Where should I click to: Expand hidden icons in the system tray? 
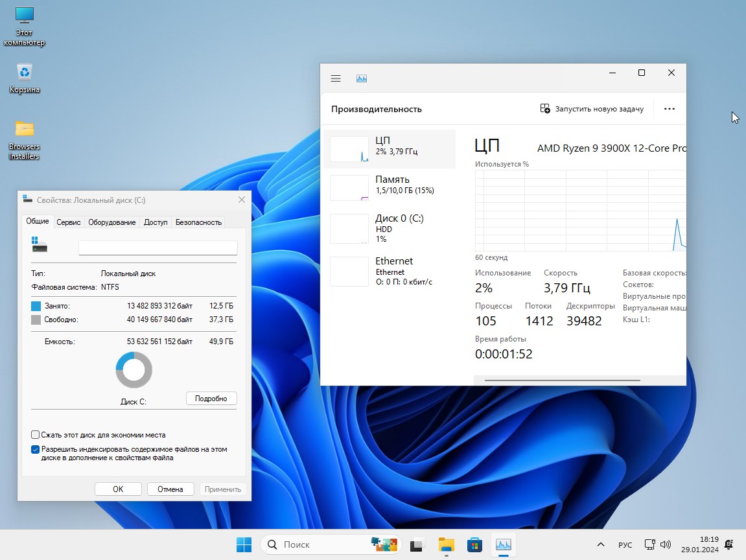[600, 544]
